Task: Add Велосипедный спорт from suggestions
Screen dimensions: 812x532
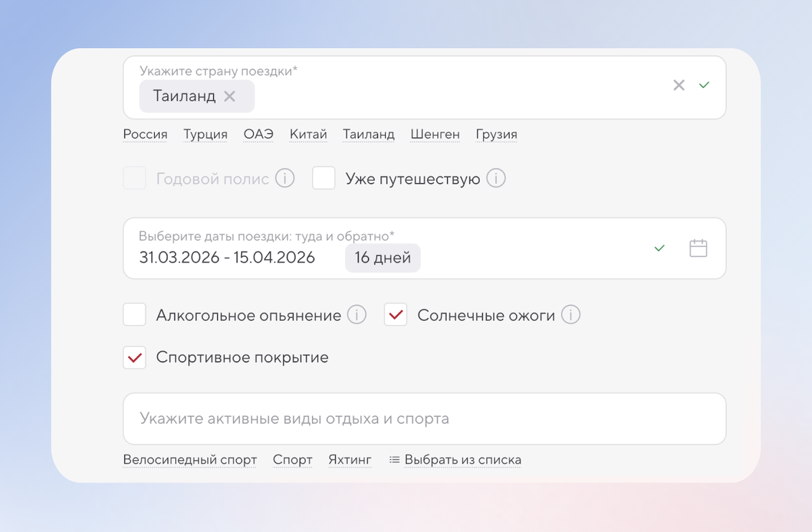Action: click(189, 460)
